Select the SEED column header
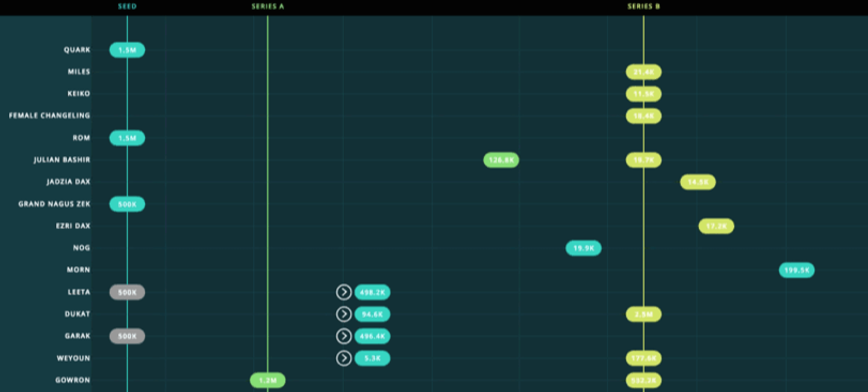Image resolution: width=868 pixels, height=392 pixels. point(127,6)
